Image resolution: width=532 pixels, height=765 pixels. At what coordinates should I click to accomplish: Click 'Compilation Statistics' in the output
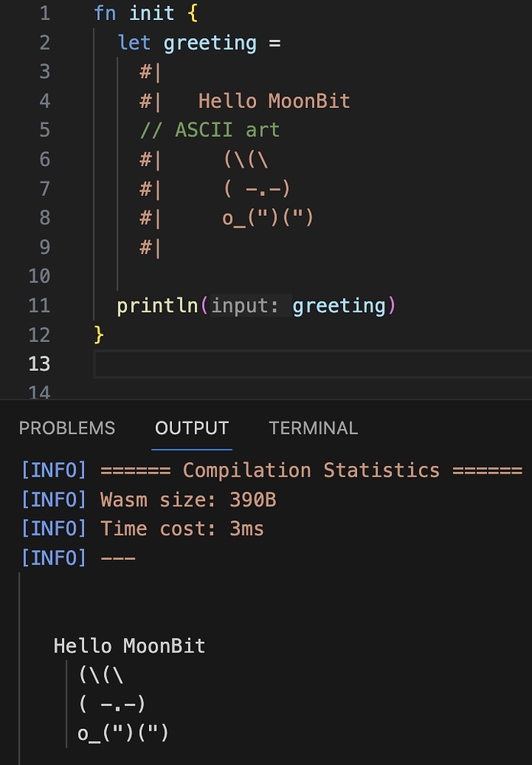coord(311,470)
